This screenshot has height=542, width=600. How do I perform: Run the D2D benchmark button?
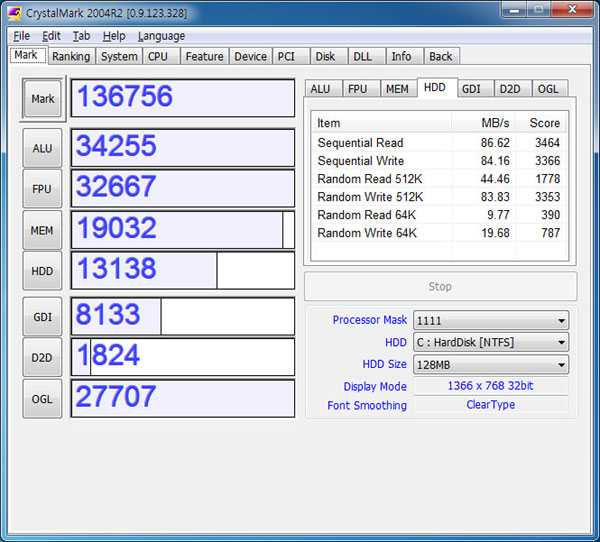[42, 358]
